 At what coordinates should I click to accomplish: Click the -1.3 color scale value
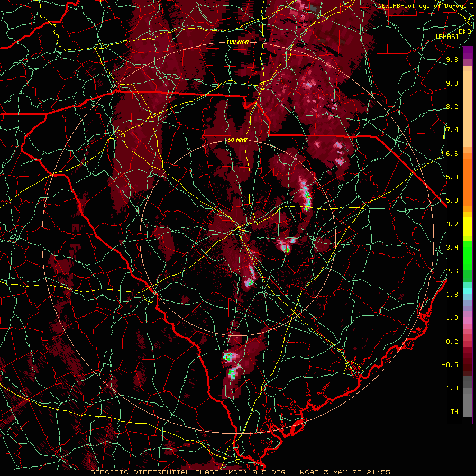click(451, 388)
